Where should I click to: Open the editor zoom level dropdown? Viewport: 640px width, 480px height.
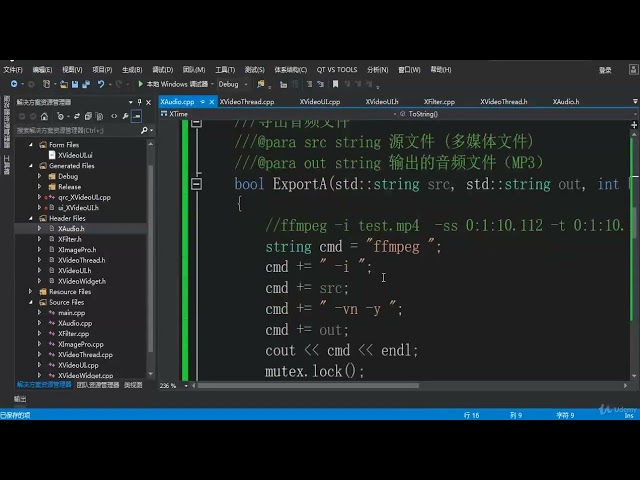187,386
